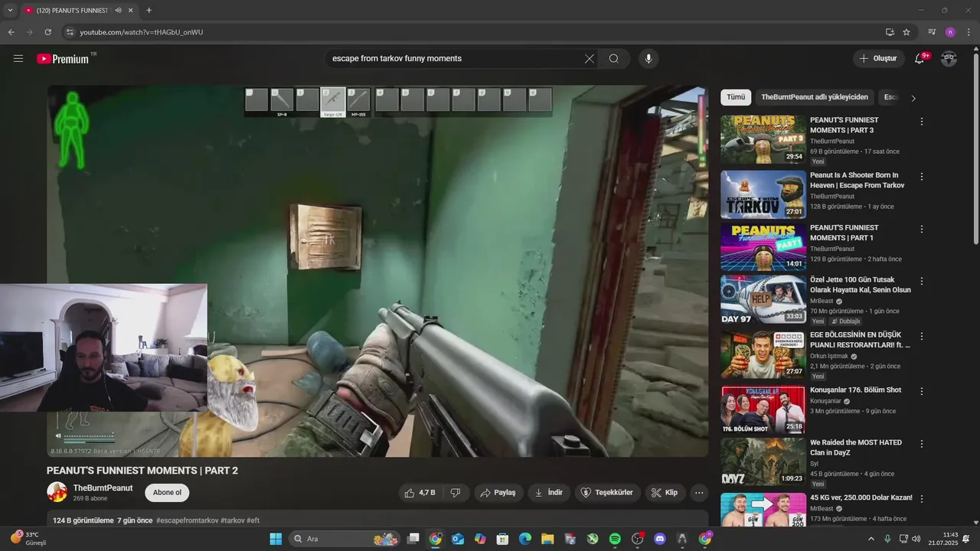Viewport: 980px width, 551px height.
Task: Open options for PEANUT'S FUNNIEST MOMENTS PART 3
Action: [x=922, y=121]
